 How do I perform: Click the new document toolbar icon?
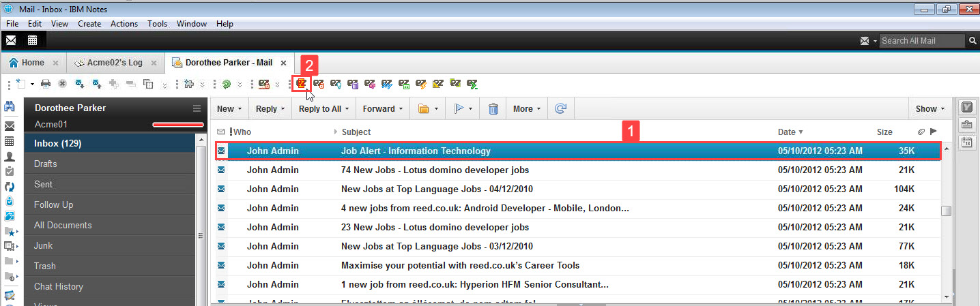click(x=20, y=84)
